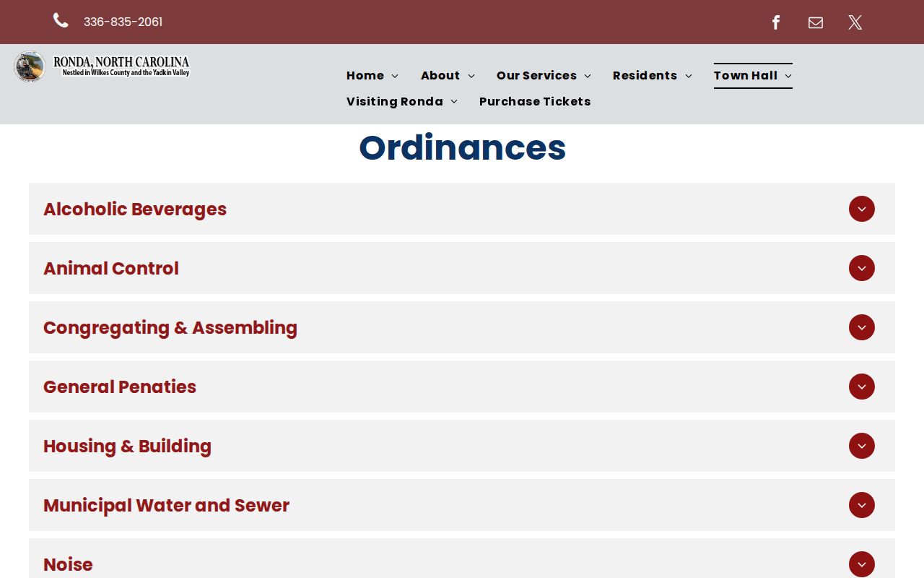Open the Visiting Ronda menu
The width and height of the screenshot is (924, 578).
point(402,101)
